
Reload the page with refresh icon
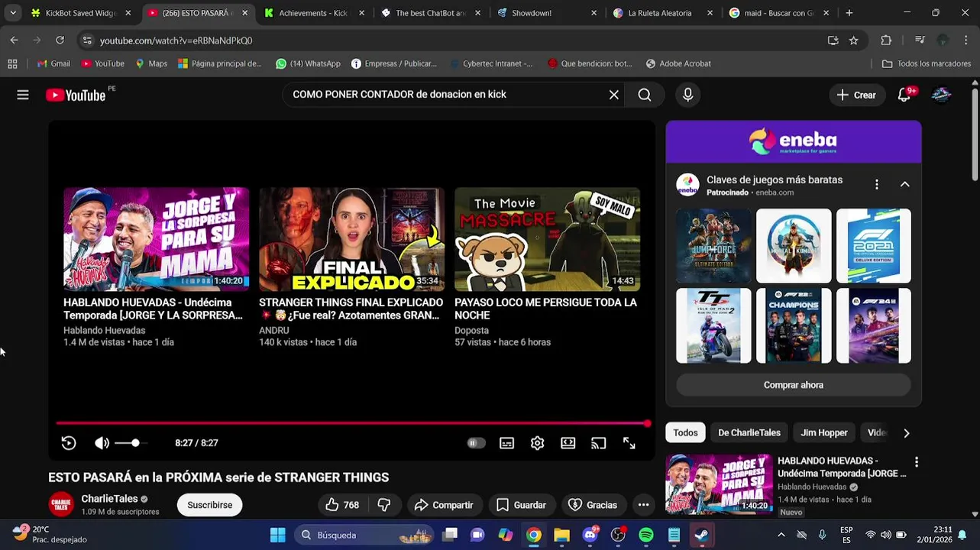(60, 40)
